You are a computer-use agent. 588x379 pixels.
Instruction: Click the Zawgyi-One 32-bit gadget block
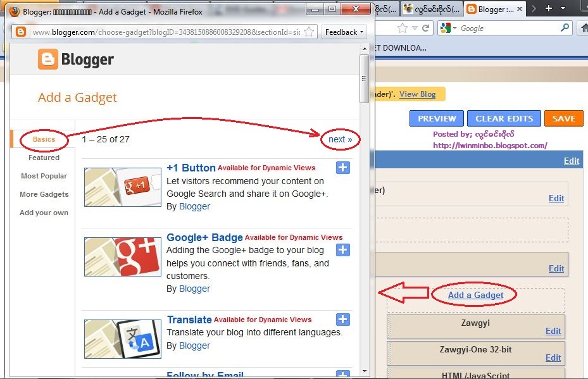(x=476, y=354)
